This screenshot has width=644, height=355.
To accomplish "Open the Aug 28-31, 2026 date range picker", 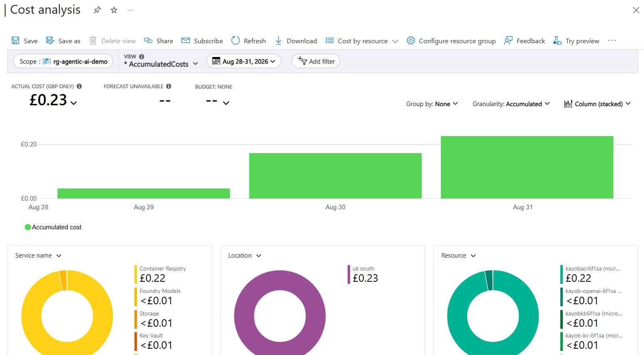I will pos(244,61).
